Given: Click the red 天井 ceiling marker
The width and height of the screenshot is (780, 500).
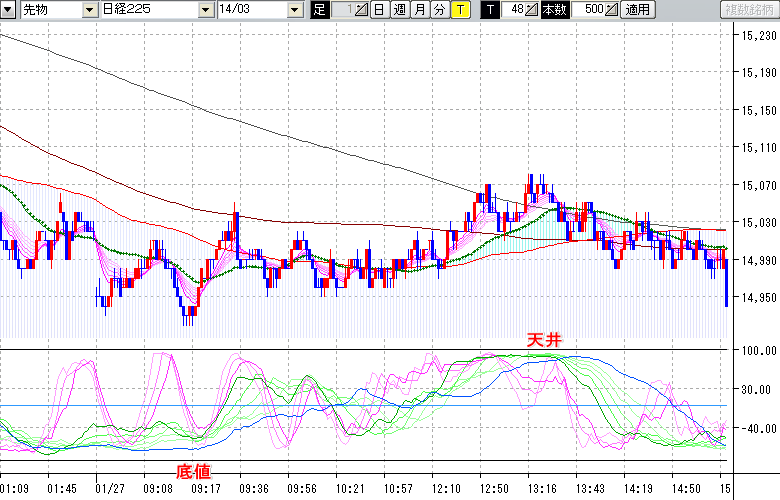Looking at the screenshot, I should (x=544, y=340).
